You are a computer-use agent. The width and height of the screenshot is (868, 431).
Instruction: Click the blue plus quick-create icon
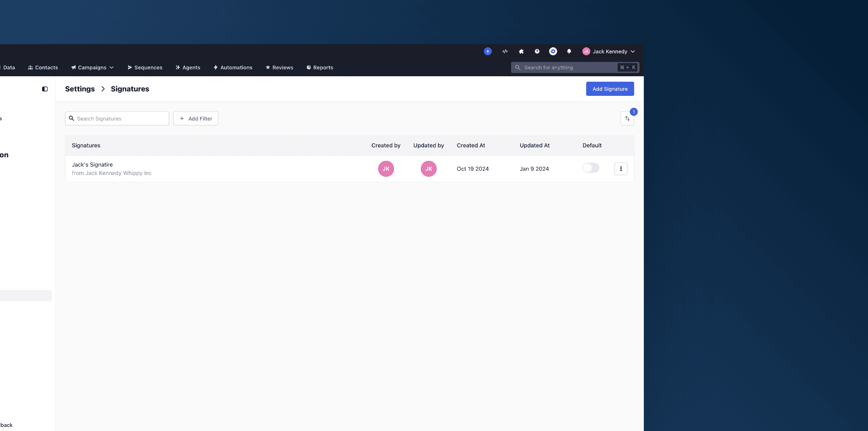(x=488, y=51)
